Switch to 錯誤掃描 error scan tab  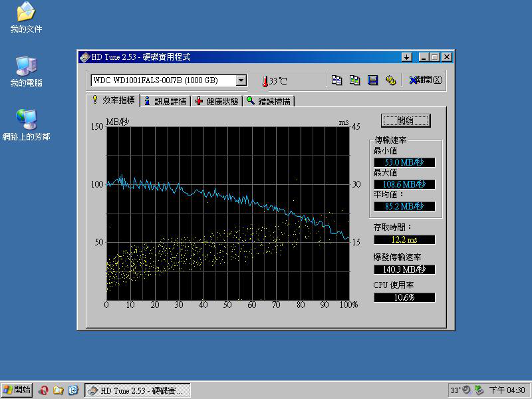[269, 101]
